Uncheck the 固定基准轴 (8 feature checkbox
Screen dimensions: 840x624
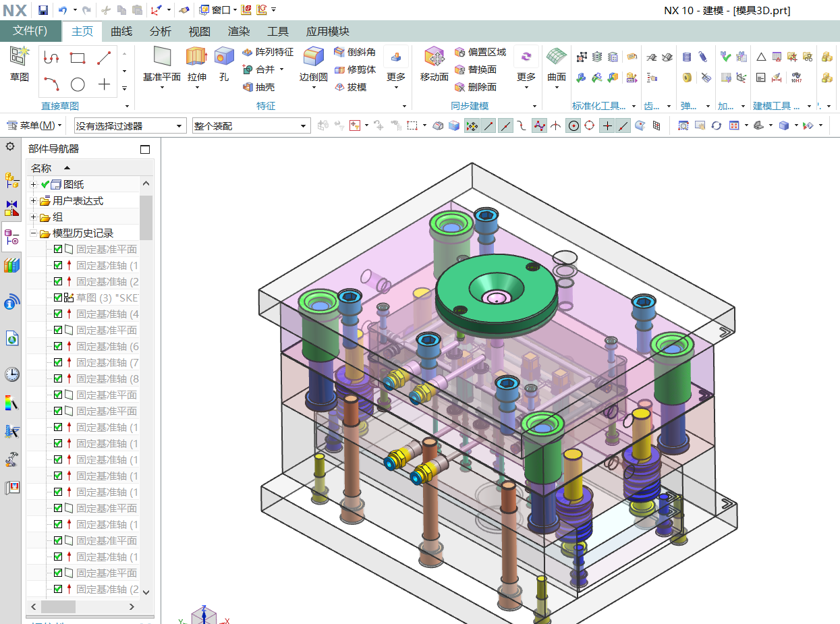coord(58,378)
